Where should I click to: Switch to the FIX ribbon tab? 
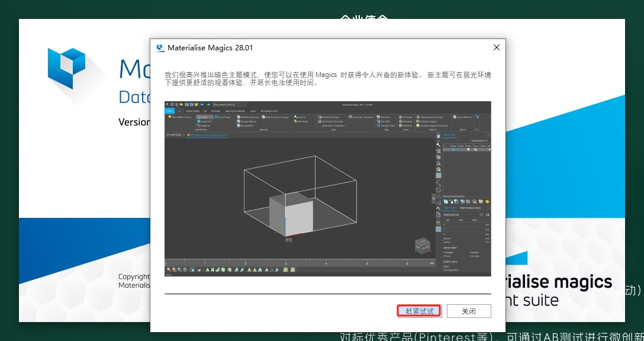(x=204, y=111)
